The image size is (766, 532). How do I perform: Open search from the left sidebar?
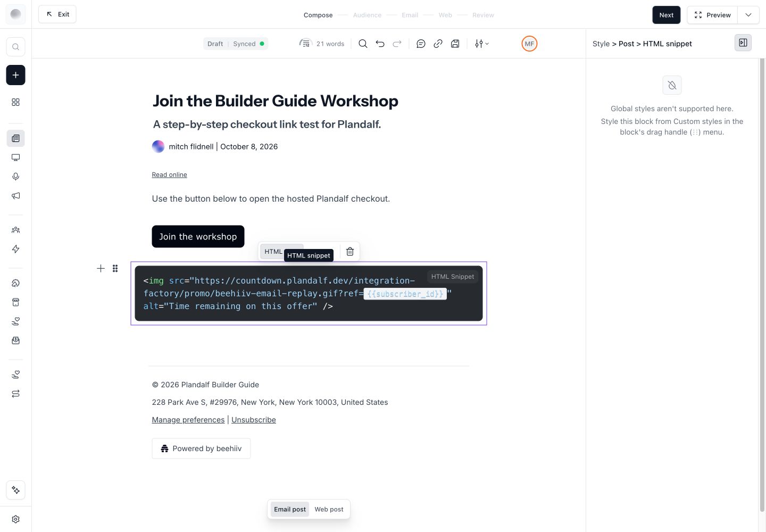pos(15,47)
